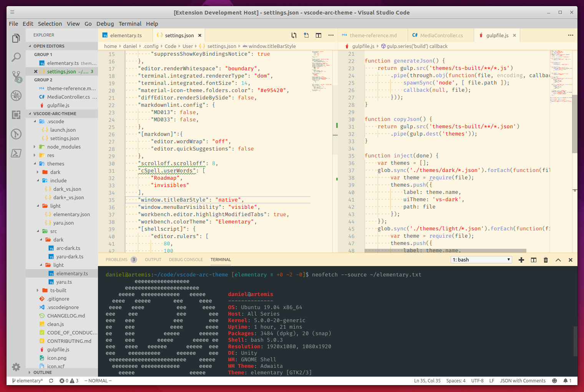Kill the terminal using the trash icon

click(x=546, y=260)
